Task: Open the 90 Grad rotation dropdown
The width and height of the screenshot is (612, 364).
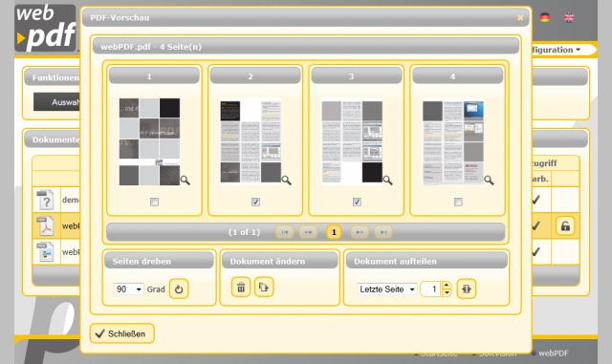Action: click(x=128, y=289)
